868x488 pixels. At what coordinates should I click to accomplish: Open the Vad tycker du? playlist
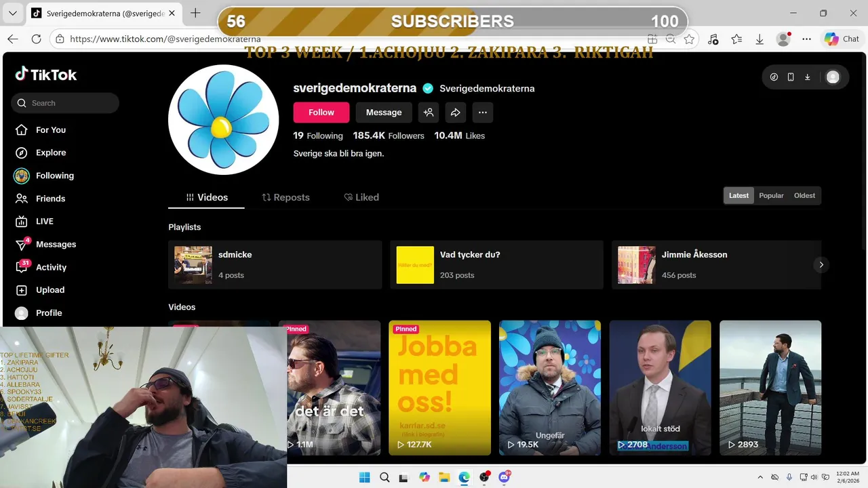pyautogui.click(x=497, y=265)
